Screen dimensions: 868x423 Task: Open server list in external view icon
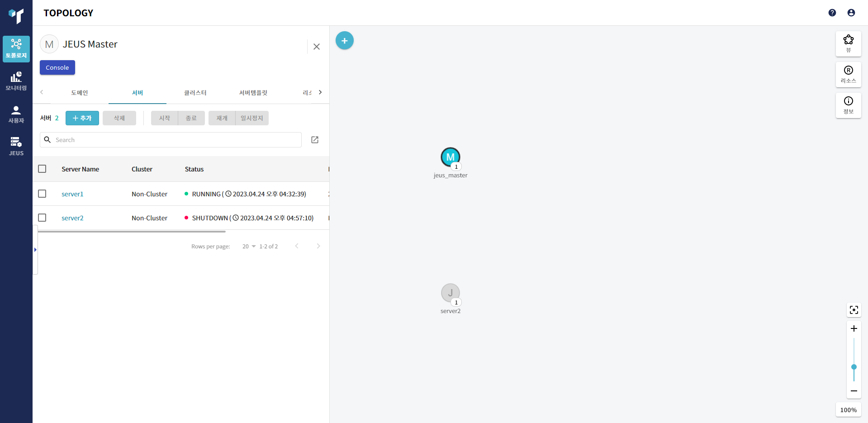(x=315, y=140)
